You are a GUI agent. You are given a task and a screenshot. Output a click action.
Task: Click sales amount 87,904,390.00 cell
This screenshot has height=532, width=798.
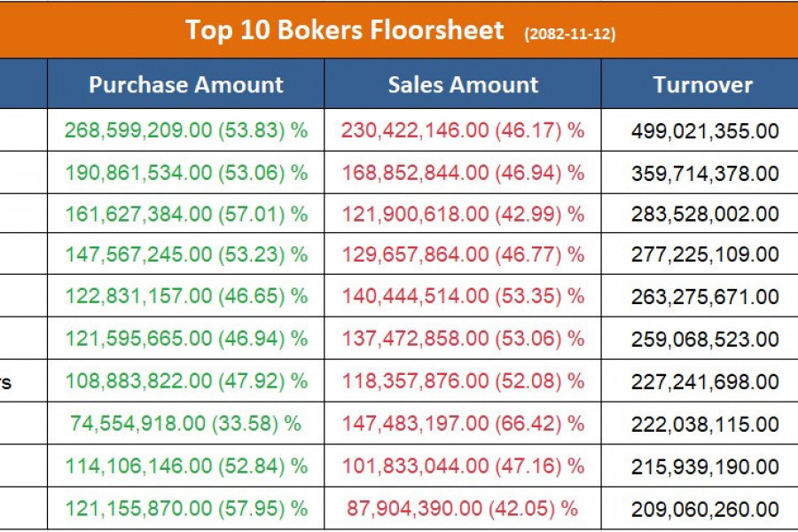coord(463,508)
